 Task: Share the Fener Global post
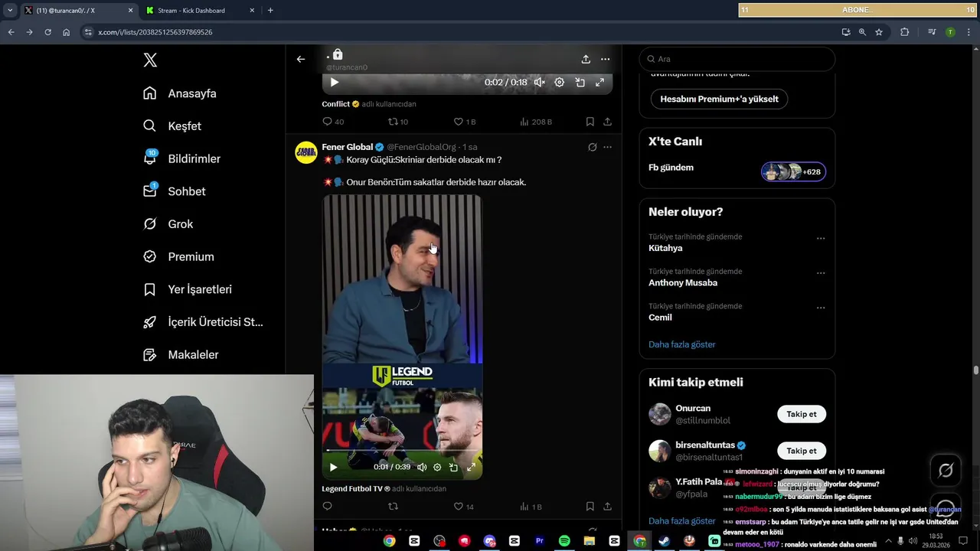click(607, 507)
